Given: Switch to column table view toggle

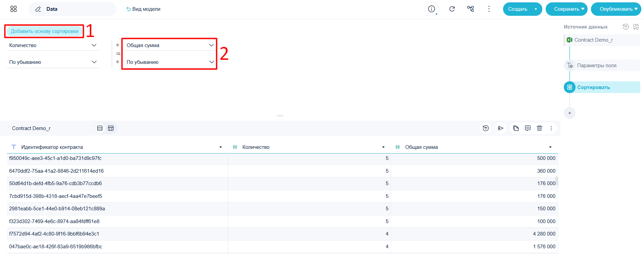Looking at the screenshot, I should [x=111, y=128].
